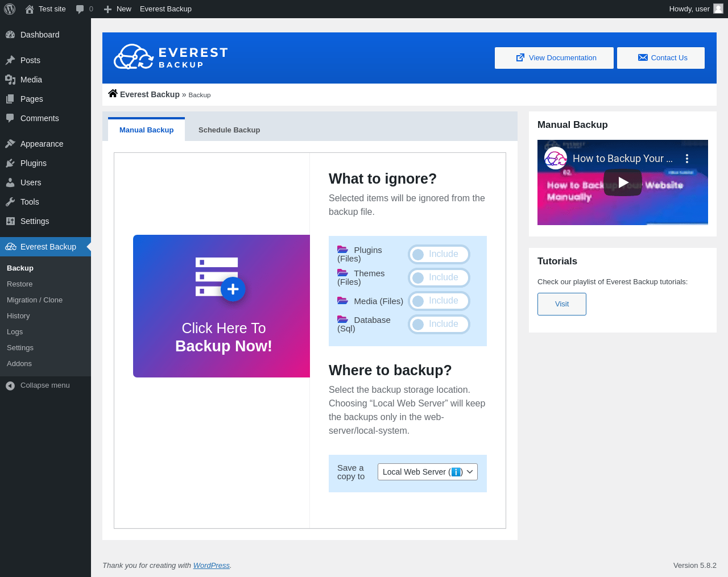This screenshot has width=728, height=577.
Task: Open the video options three-dot menu
Action: 687,159
